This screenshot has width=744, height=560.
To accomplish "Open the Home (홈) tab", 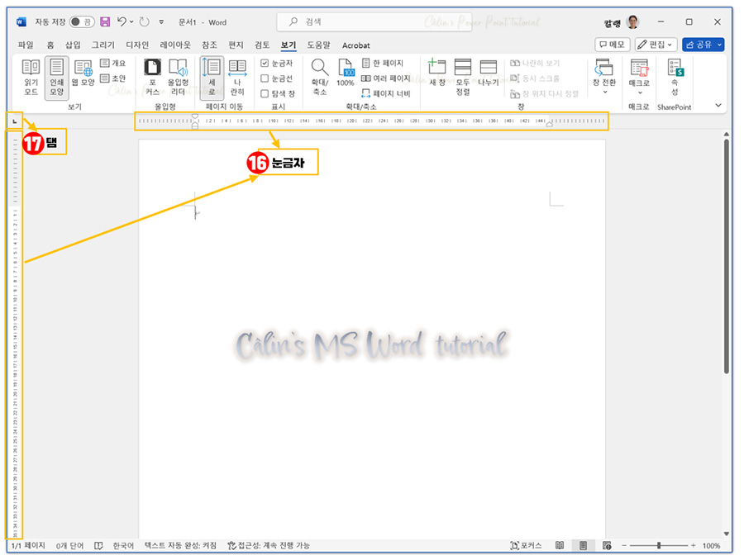I will tap(50, 45).
